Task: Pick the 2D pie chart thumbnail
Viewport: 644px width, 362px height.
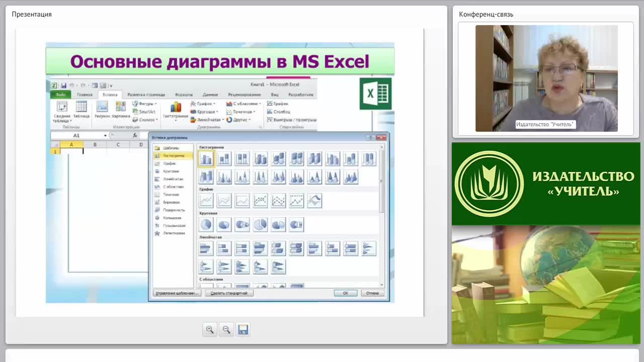Action: point(206,225)
